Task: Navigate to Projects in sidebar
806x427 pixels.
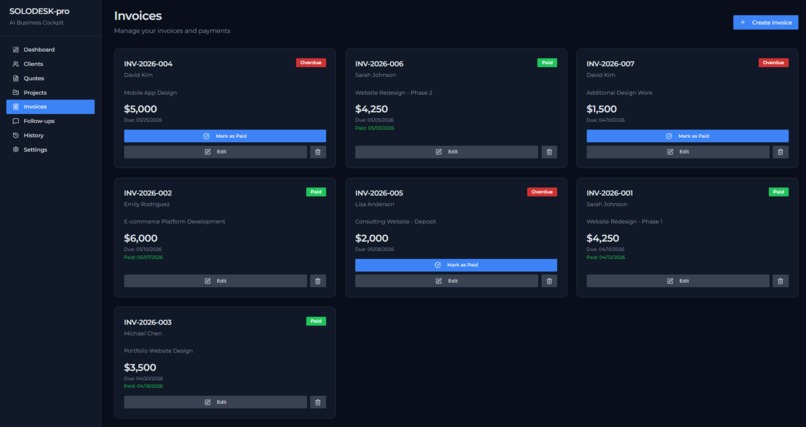Action: pos(50,92)
